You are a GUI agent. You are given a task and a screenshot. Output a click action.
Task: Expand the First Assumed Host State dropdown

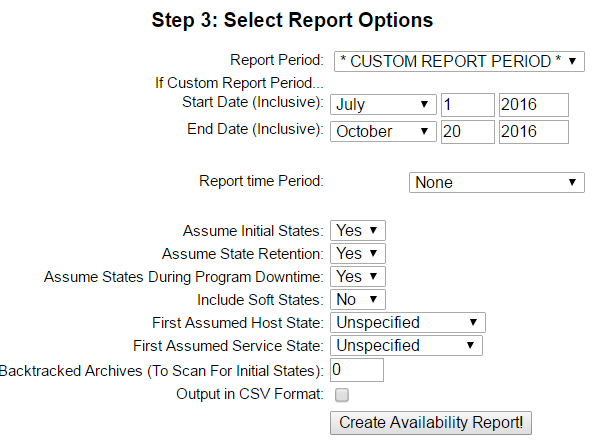click(407, 322)
